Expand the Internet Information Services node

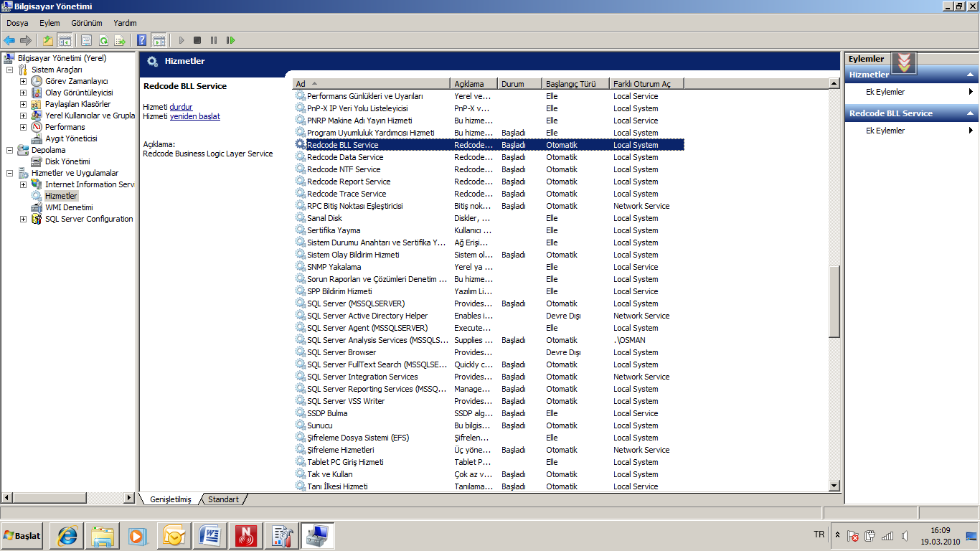click(23, 184)
